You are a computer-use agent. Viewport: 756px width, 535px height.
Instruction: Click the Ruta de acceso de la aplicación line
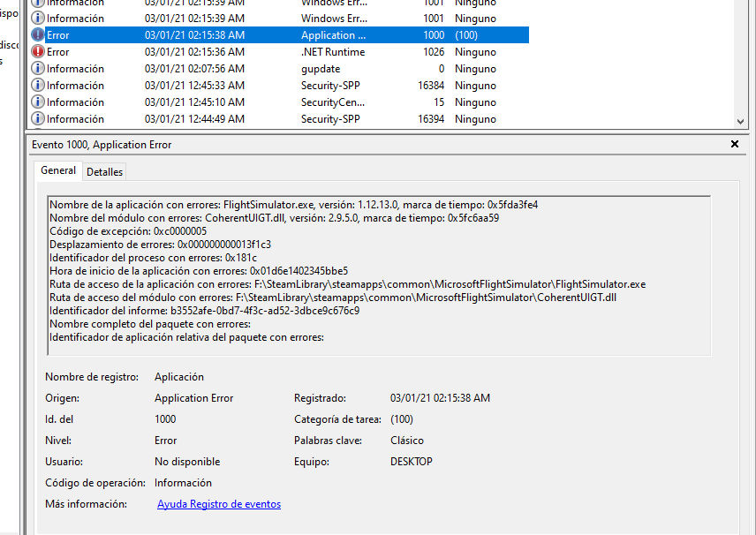click(x=348, y=284)
